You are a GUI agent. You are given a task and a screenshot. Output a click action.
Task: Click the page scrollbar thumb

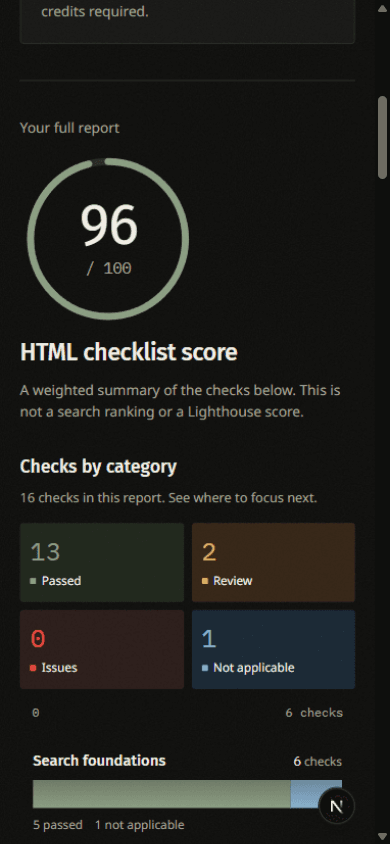pyautogui.click(x=382, y=137)
